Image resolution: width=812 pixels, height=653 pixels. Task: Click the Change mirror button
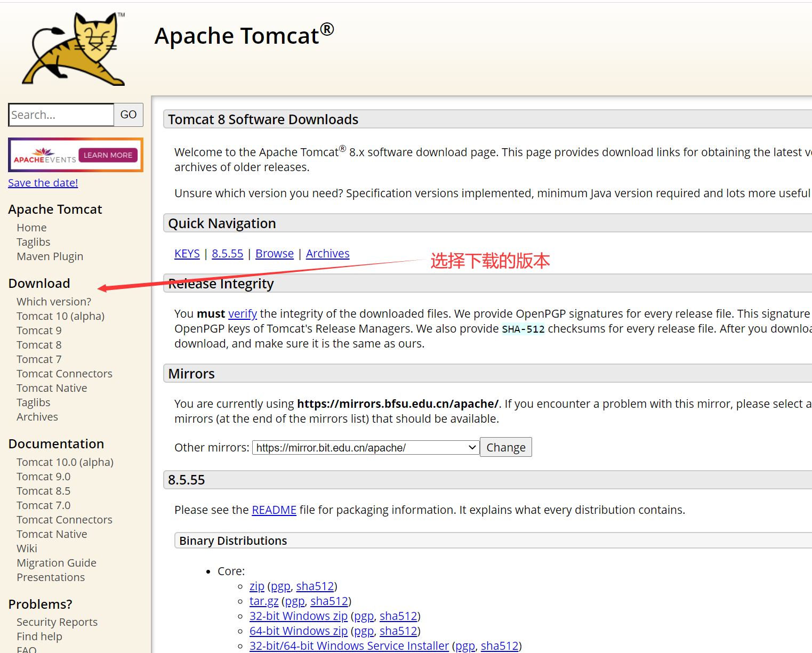[506, 447]
